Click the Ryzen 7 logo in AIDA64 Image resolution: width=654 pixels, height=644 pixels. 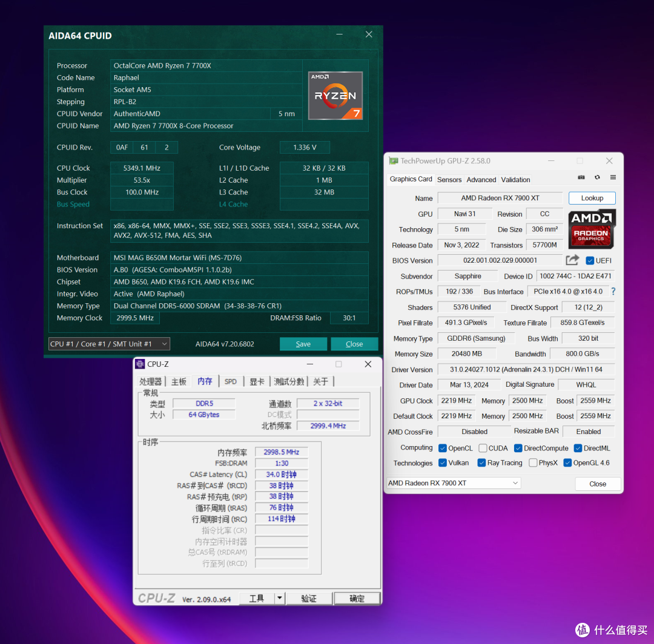pos(335,96)
